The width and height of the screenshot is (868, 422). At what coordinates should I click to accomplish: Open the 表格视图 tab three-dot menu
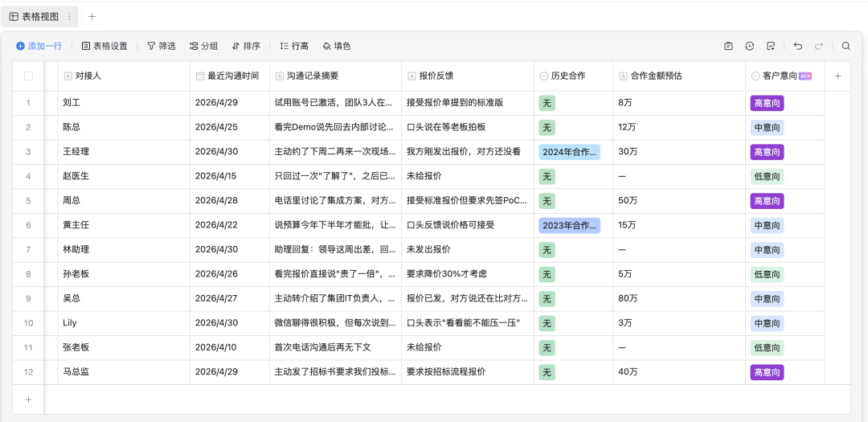coord(69,17)
